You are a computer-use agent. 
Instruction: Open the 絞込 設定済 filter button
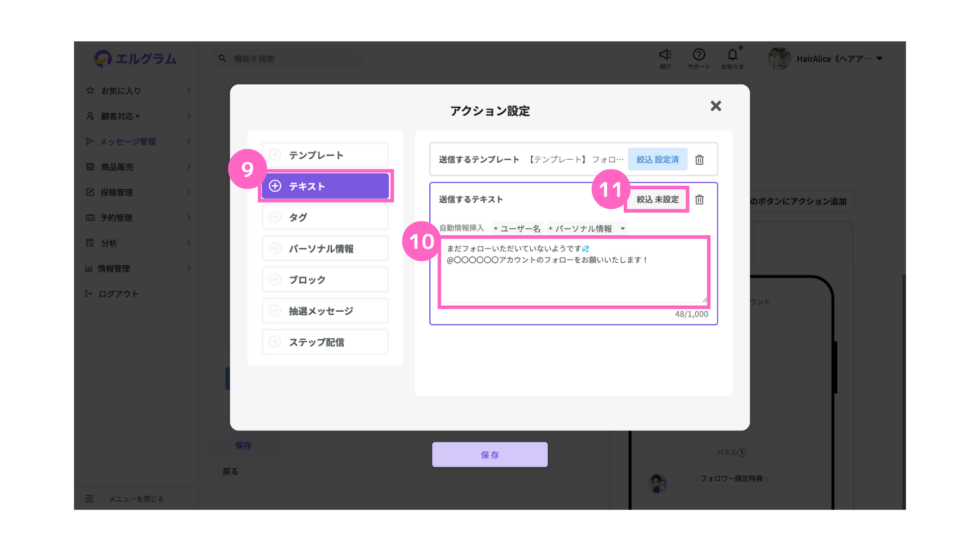click(x=657, y=160)
